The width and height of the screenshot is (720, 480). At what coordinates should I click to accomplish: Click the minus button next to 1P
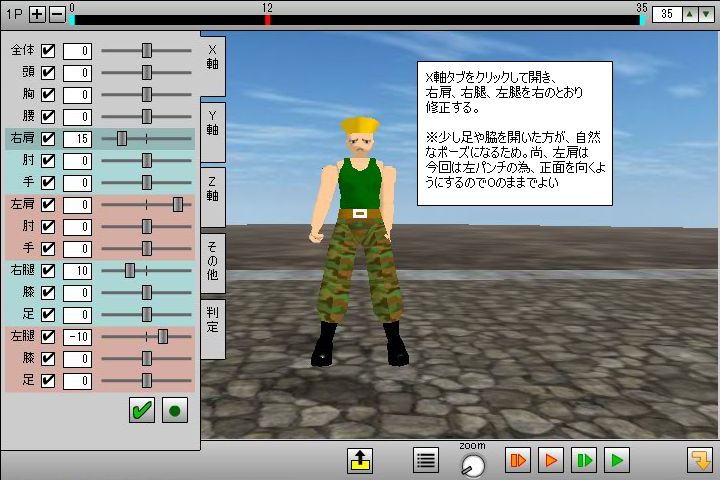(x=57, y=14)
